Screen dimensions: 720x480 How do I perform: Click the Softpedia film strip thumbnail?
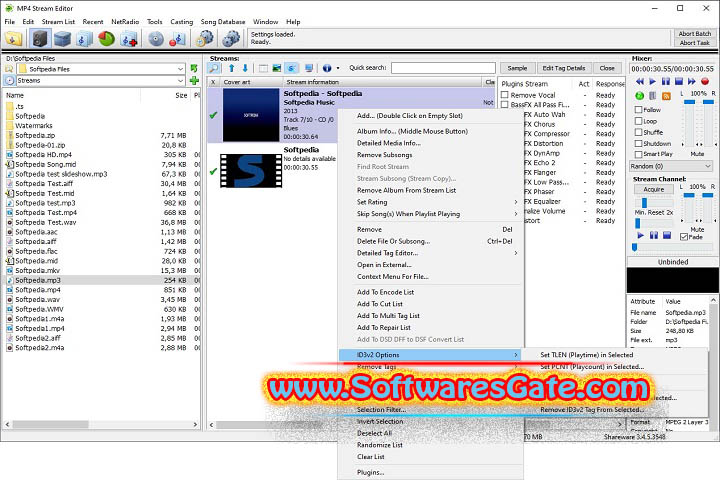point(251,171)
